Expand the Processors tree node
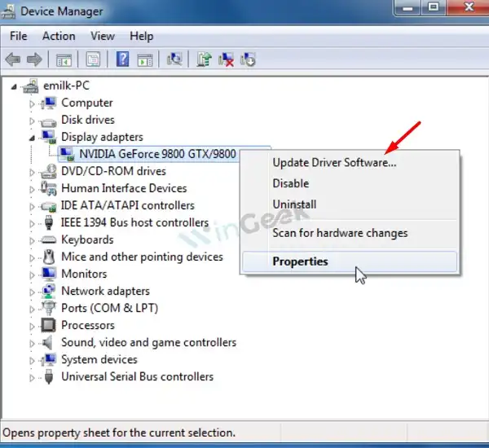Screen dimensions: 489x448 click(32, 327)
